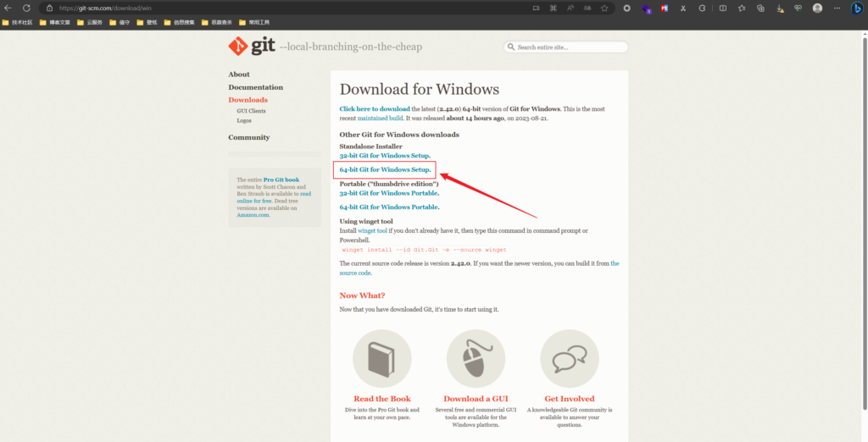The width and height of the screenshot is (868, 442).
Task: Open the 技术社区 bookmark folder
Action: [x=18, y=23]
